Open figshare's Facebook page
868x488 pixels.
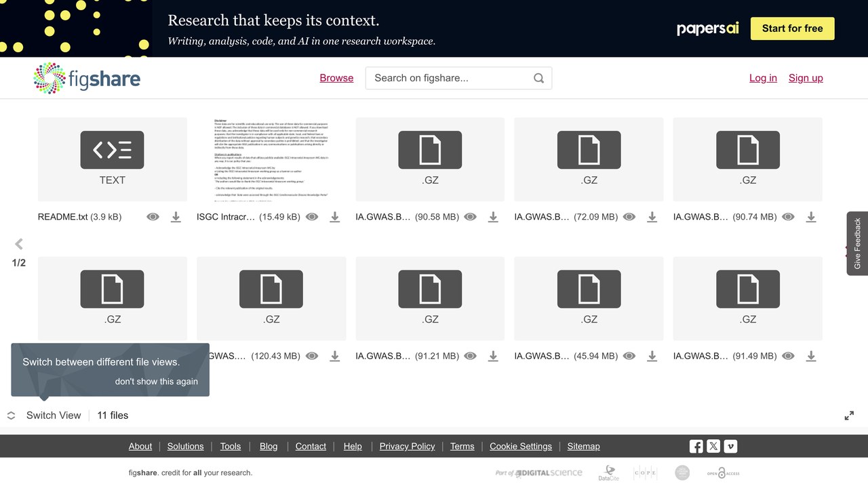click(696, 446)
